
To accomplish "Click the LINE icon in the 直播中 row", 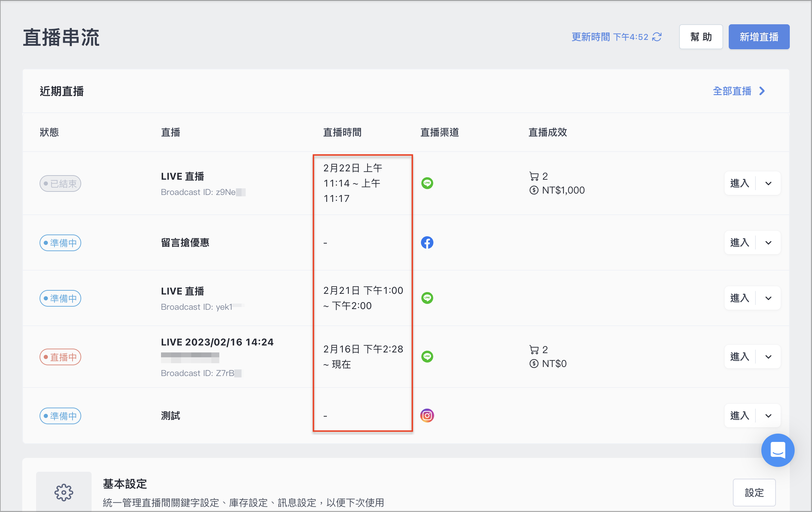I will [427, 357].
